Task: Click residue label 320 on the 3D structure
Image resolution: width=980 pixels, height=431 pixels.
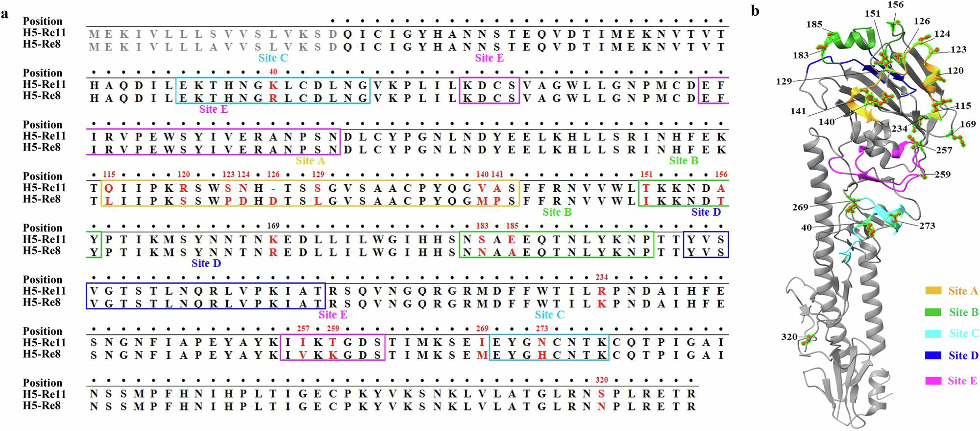Action: 789,337
